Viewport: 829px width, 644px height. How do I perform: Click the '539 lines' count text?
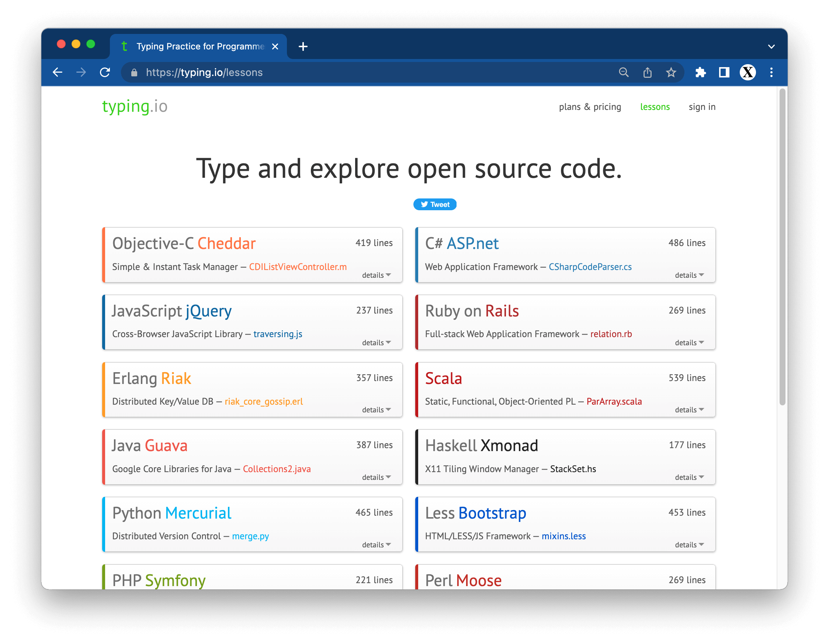tap(687, 377)
